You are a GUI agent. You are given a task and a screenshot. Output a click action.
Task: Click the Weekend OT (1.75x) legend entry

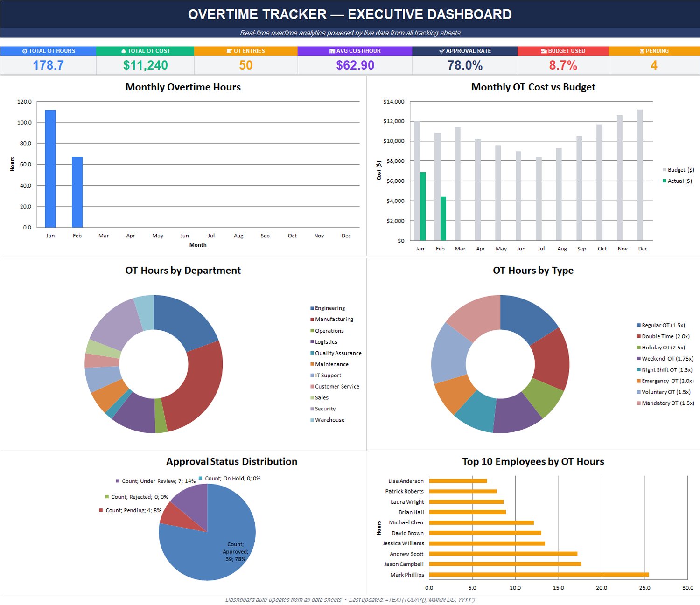[665, 359]
